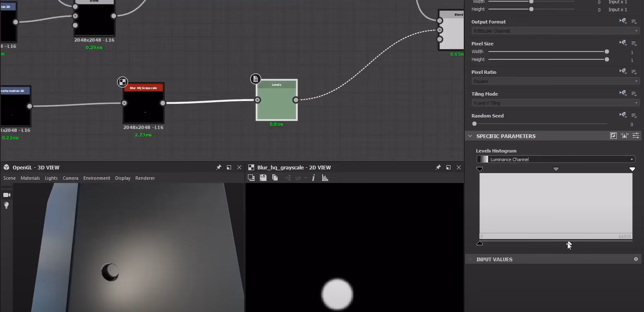
Task: Click the auto-level icon in Specific Parameters header
Action: tap(625, 136)
